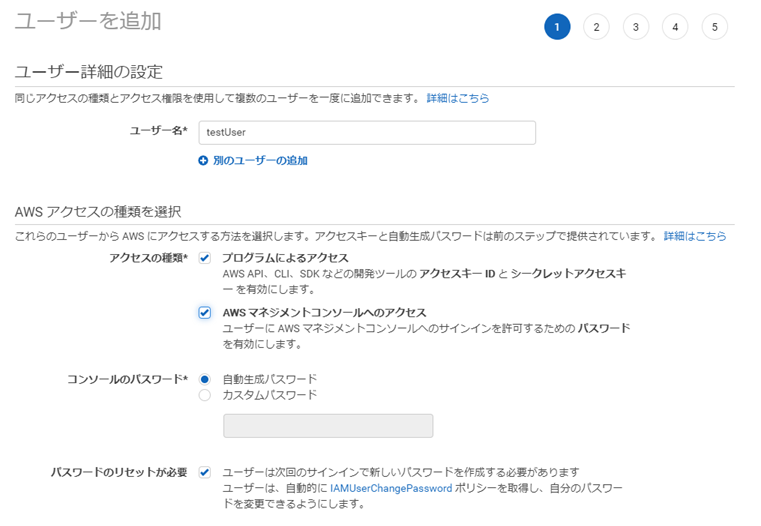
Task: Go to wizard step 2 circle
Action: pos(596,27)
